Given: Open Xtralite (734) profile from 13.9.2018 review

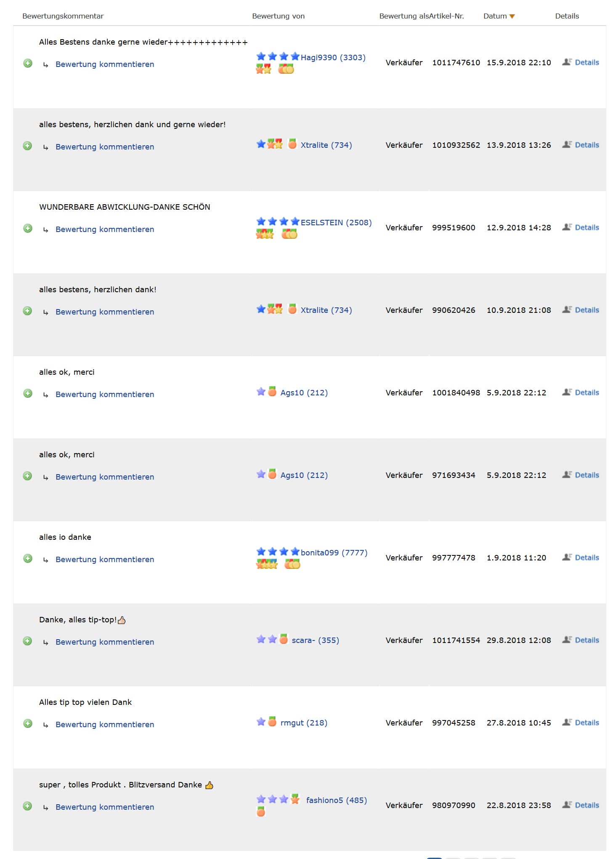Looking at the screenshot, I should (326, 145).
